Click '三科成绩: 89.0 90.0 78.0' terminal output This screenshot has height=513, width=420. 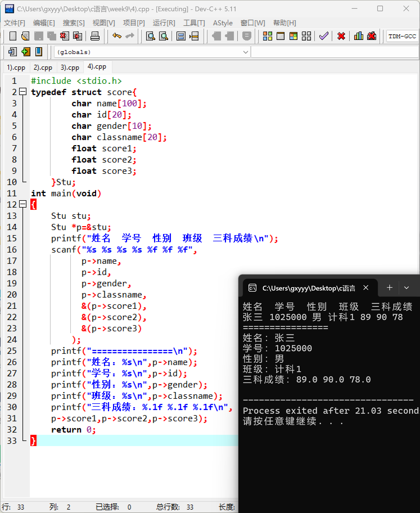[x=307, y=379]
